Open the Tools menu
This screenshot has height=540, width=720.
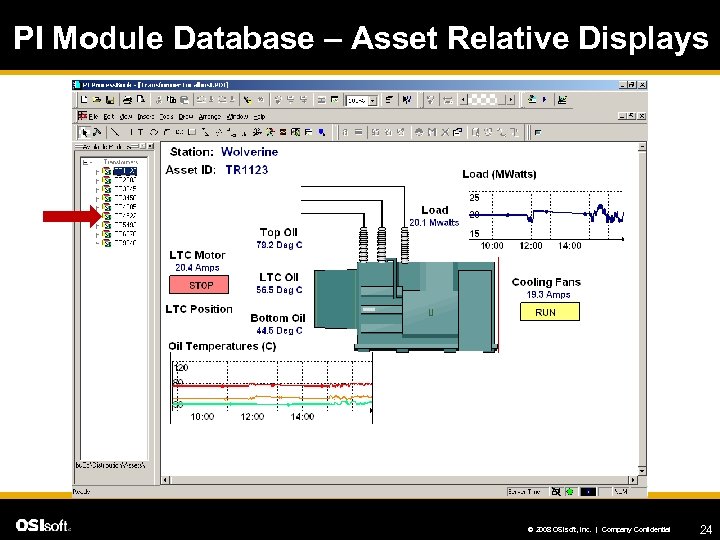click(x=166, y=117)
